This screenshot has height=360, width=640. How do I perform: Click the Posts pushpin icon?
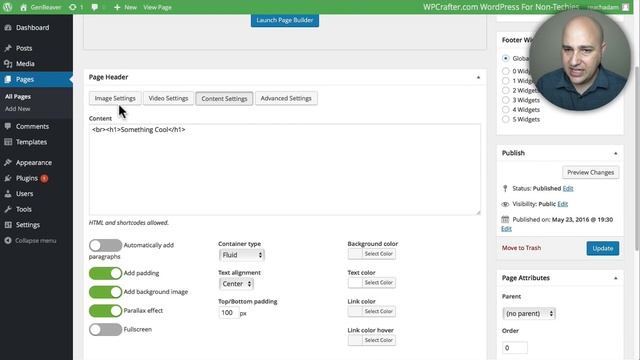tap(8, 48)
